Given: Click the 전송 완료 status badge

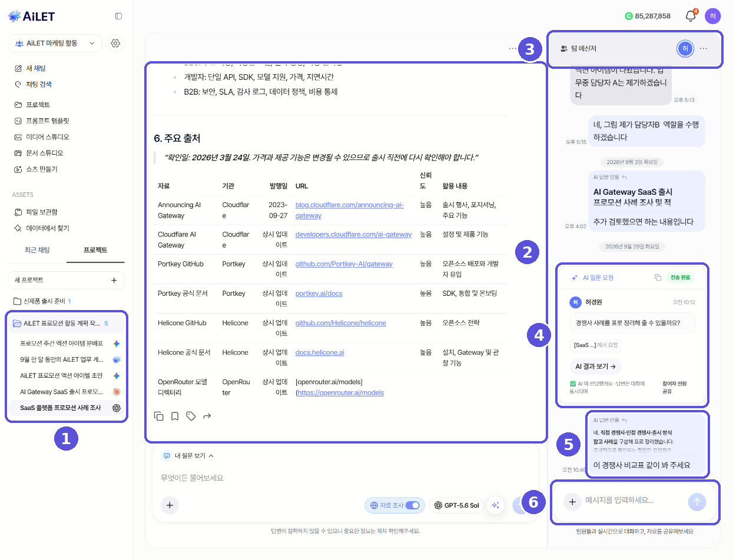Looking at the screenshot, I should [x=680, y=277].
